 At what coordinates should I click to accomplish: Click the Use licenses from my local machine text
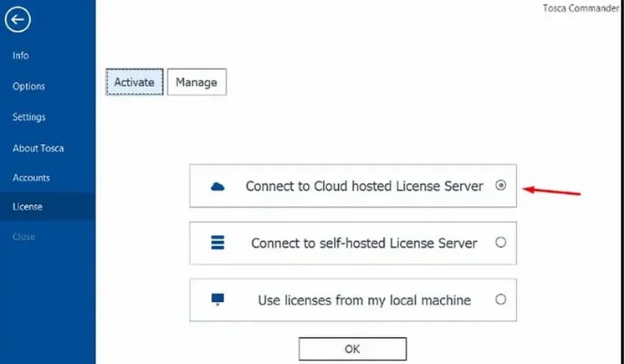(364, 300)
